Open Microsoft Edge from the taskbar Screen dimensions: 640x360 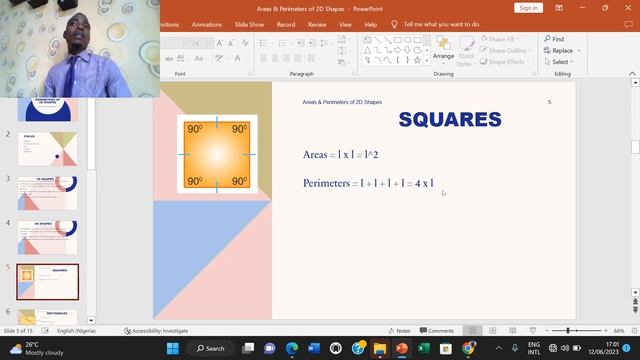[x=291, y=348]
